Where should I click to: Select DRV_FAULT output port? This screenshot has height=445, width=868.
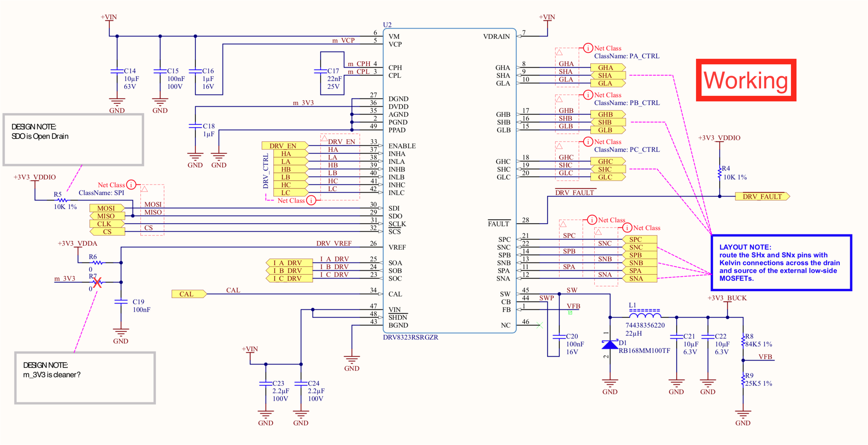tap(762, 196)
